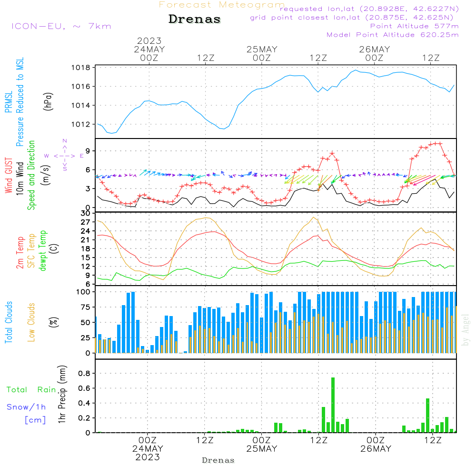Select the 1016 pressure axis tick

tap(81, 87)
